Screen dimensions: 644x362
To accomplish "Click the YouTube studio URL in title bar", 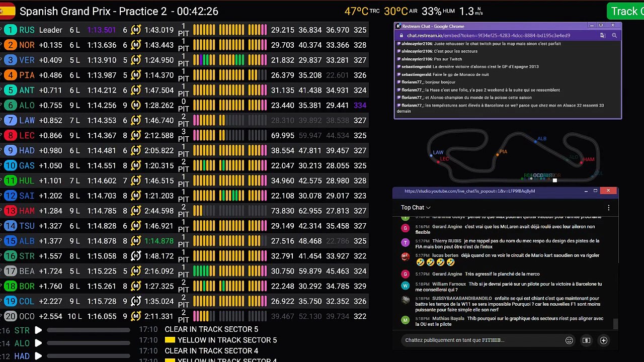I will 469,191.
